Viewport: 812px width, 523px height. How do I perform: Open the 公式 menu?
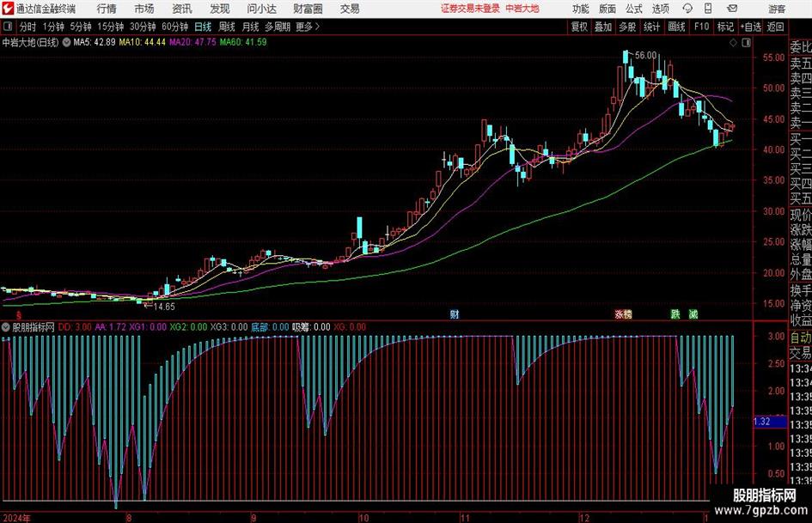(634, 9)
